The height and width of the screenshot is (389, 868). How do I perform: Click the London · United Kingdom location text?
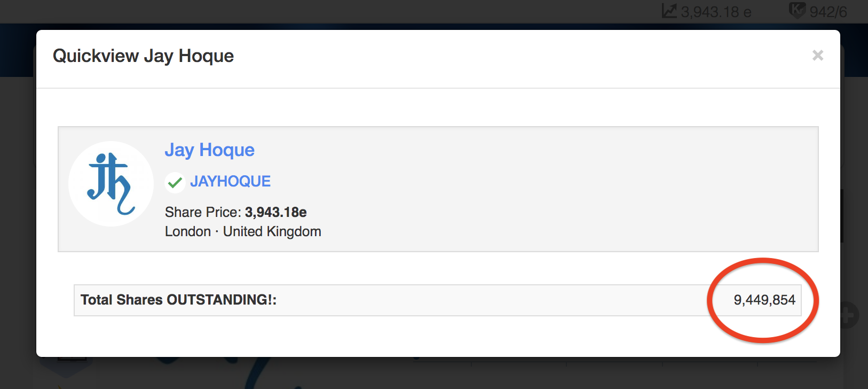(x=243, y=231)
